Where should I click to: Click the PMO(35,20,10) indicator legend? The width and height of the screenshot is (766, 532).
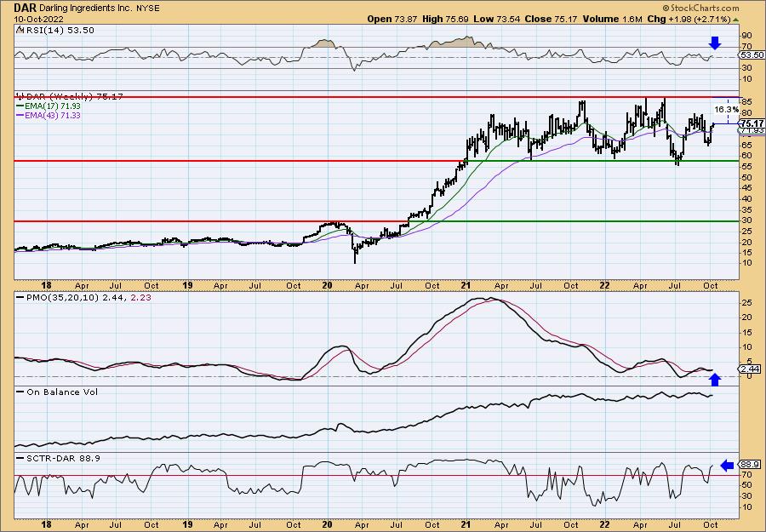pos(83,297)
